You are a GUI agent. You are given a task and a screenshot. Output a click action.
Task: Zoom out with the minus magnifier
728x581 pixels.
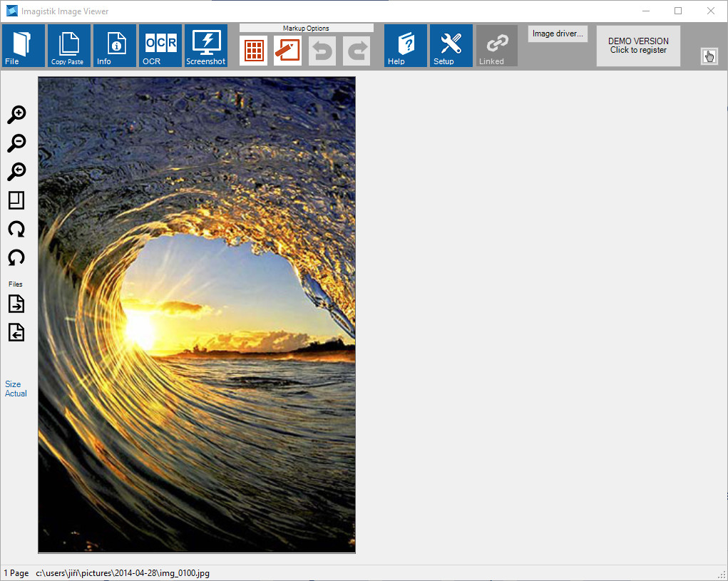16,143
